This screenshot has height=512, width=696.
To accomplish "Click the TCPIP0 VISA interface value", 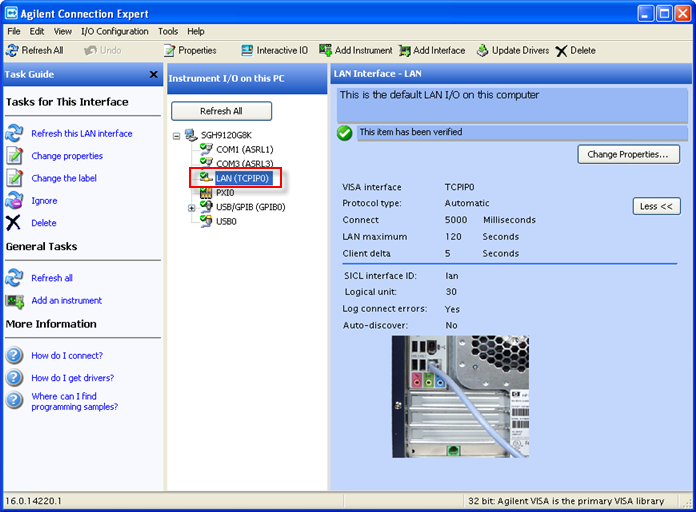I will (x=459, y=187).
